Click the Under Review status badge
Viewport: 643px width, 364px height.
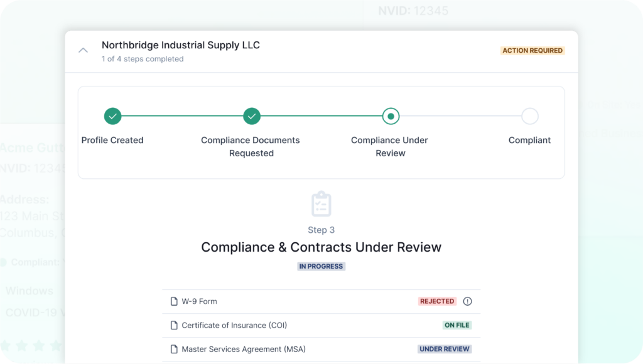tap(445, 349)
